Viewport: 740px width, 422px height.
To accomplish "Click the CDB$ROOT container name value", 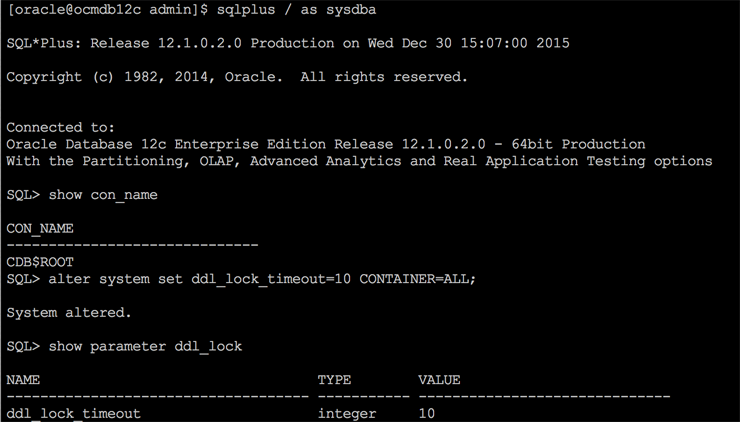I will point(40,262).
